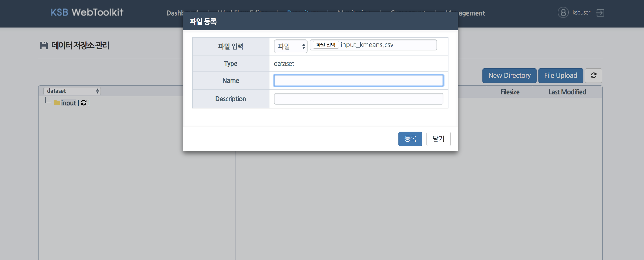Refresh the input folder in the tree
The width and height of the screenshot is (644, 260).
(84, 103)
